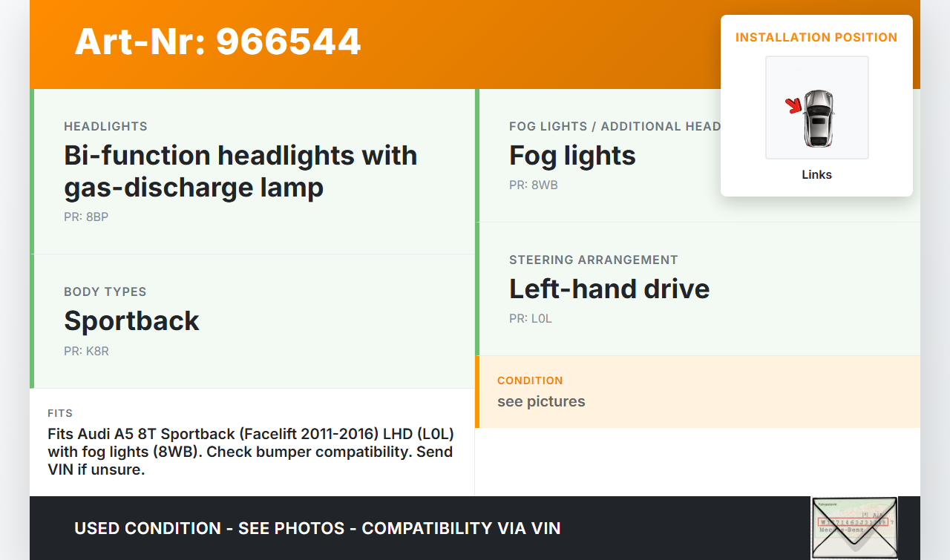950x560 pixels.
Task: Click the car installation position icon
Action: (x=817, y=108)
